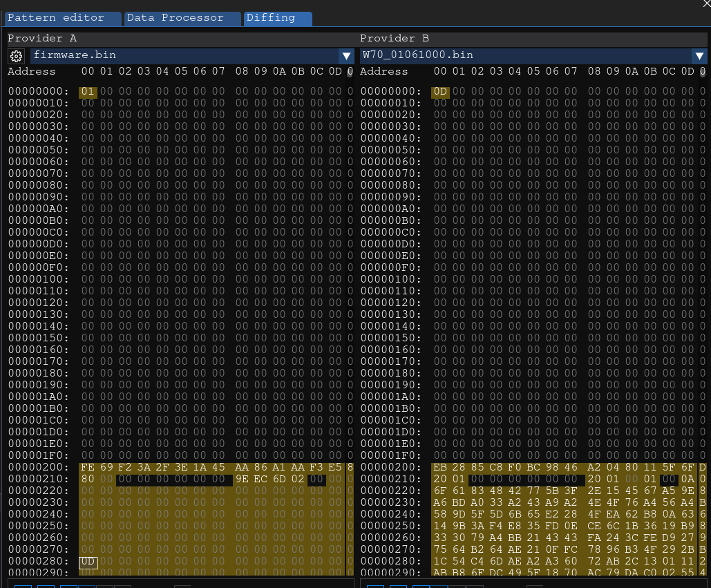Select the boxed 0D byte at address 00000280
This screenshot has width=711, height=588.
click(x=88, y=562)
